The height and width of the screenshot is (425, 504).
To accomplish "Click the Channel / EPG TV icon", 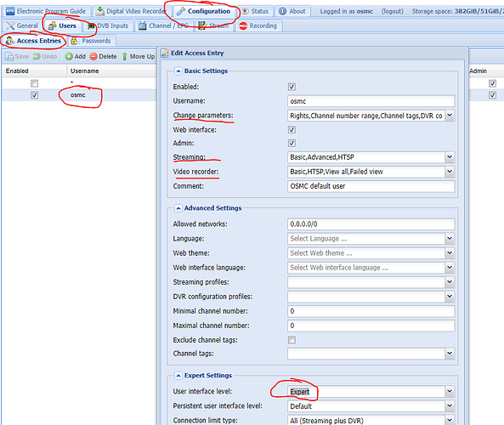I will (x=143, y=25).
